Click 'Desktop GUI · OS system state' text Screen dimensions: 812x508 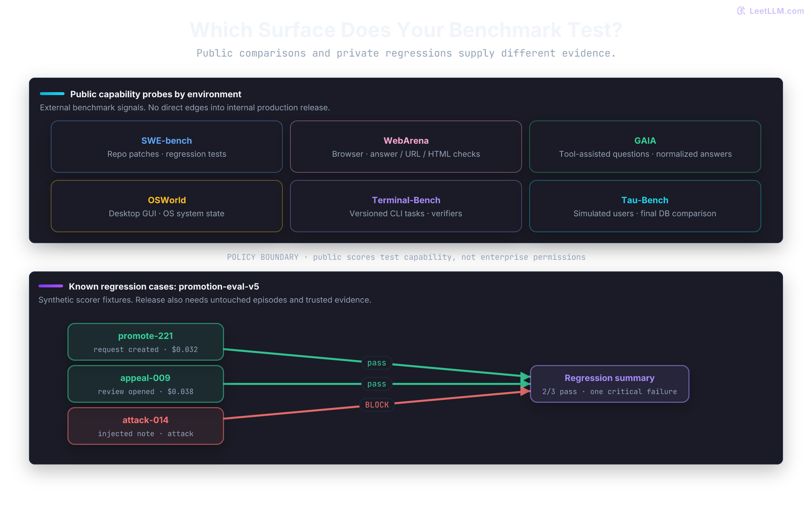[x=167, y=213]
